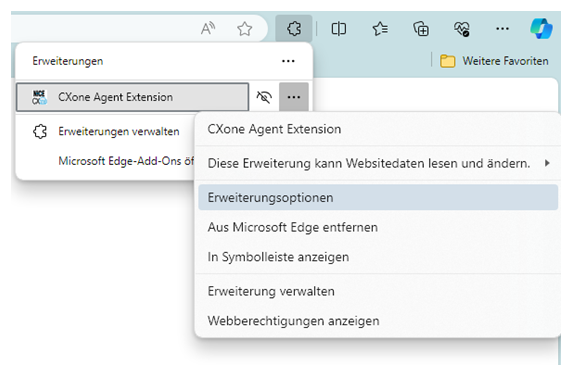Open Edge Settings and more menu
573x377 pixels.
coord(502,28)
